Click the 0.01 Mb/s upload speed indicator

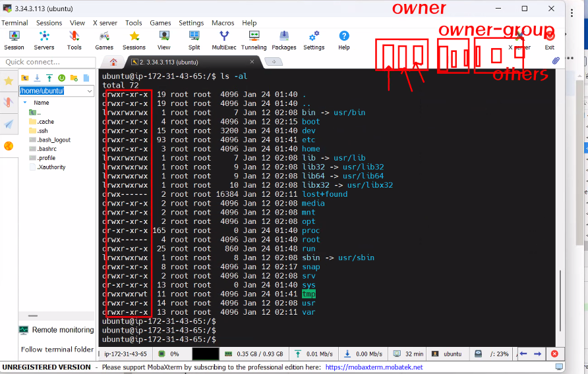314,354
